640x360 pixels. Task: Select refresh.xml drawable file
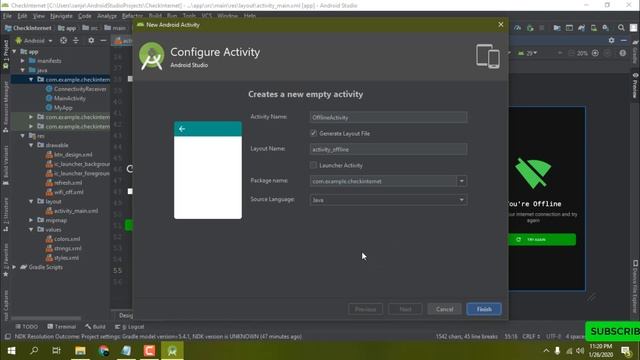(x=64, y=183)
